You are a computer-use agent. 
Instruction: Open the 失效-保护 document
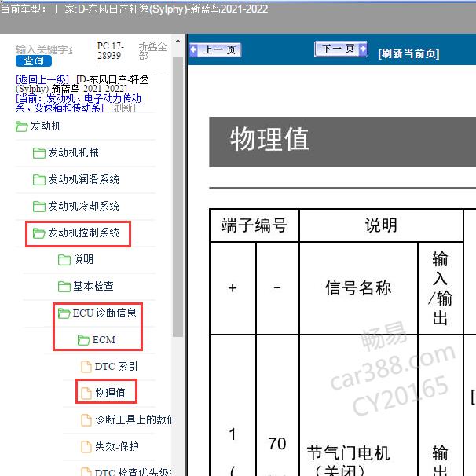[x=117, y=447]
